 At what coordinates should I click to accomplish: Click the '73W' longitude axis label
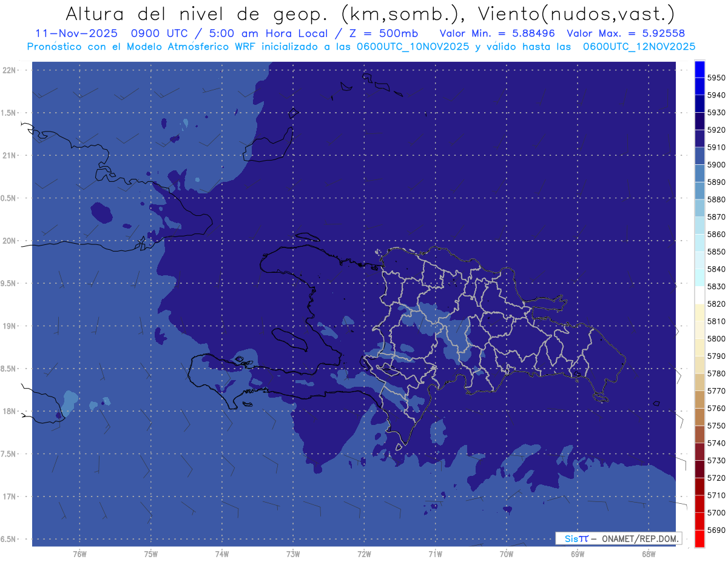coord(293,554)
